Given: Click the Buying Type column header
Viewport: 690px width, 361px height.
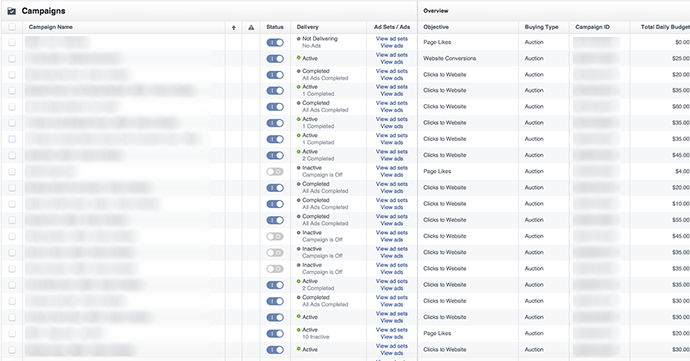Looking at the screenshot, I should [x=541, y=27].
